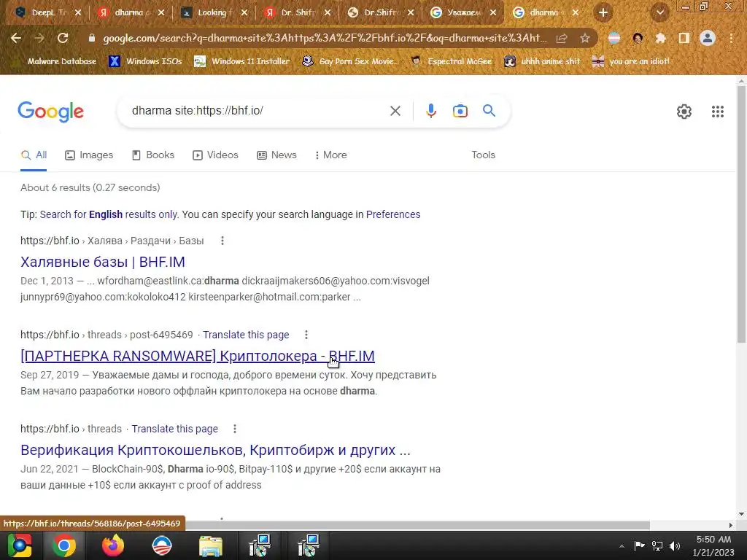This screenshot has width=747, height=560.
Task: Translate the Верификация result page
Action: point(175,429)
